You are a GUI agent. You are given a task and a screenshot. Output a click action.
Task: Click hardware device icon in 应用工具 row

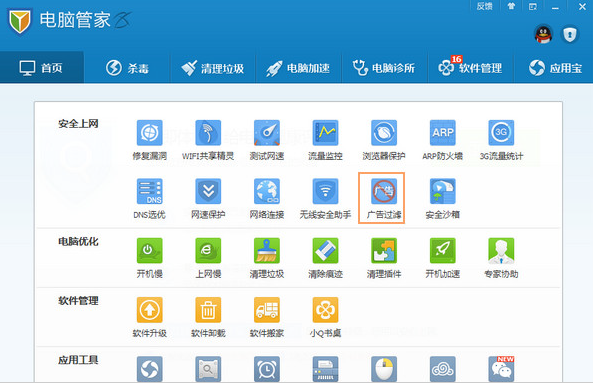pos(325,369)
